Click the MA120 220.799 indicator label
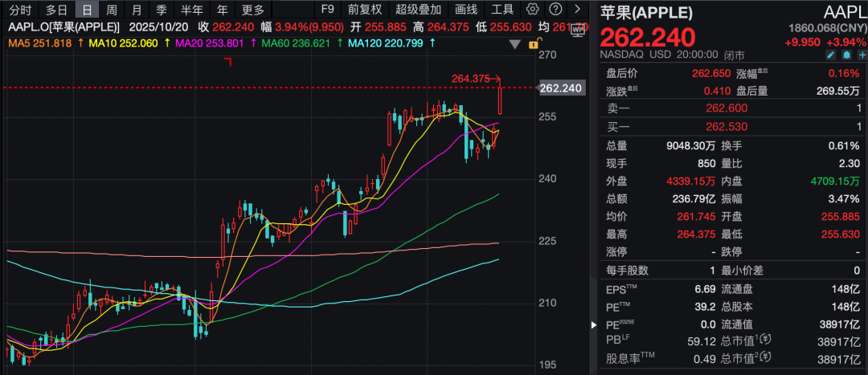868x375 pixels. click(387, 43)
